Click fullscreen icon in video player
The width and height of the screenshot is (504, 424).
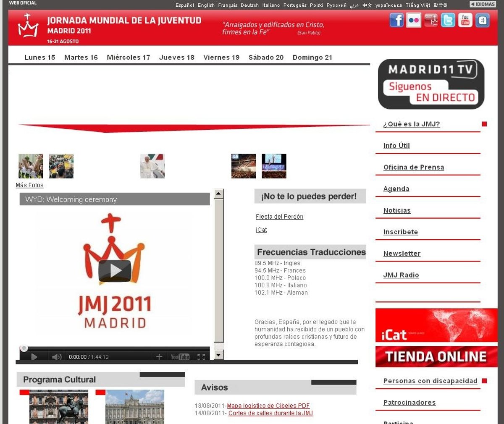201,357
